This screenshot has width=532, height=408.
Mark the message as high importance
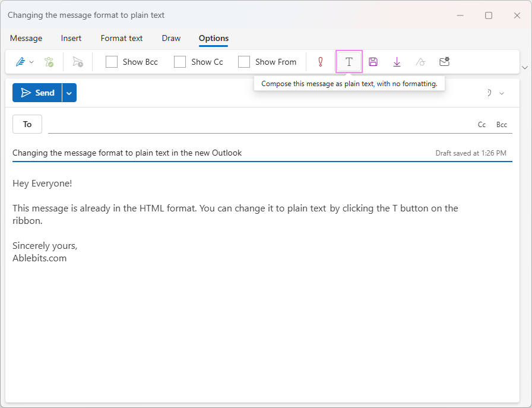point(320,61)
